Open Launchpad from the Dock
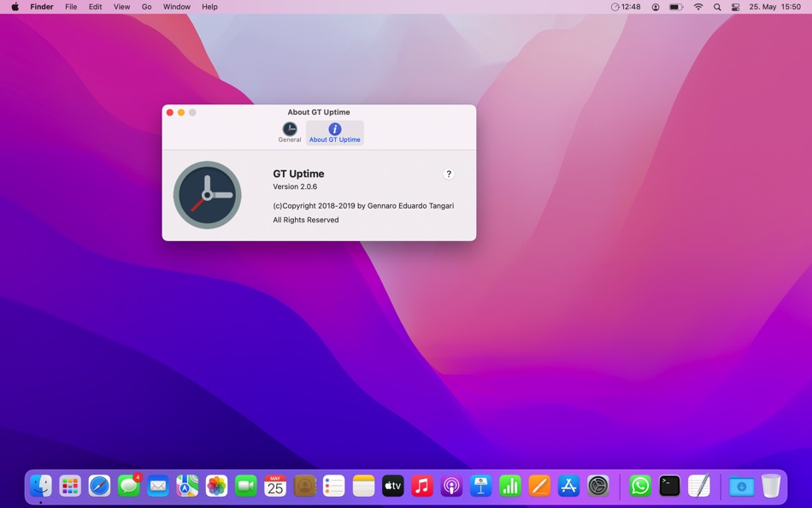 [69, 486]
